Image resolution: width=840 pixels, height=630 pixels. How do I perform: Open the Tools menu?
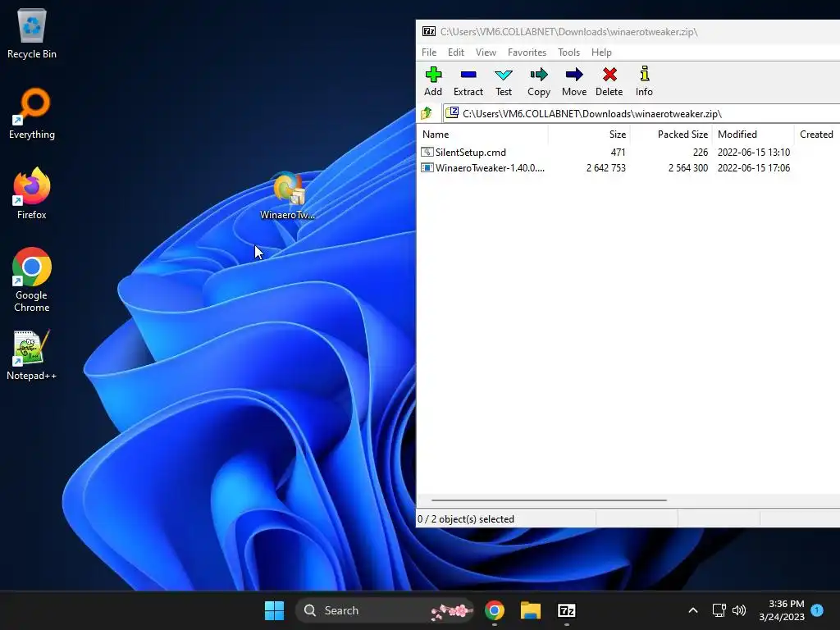569,52
